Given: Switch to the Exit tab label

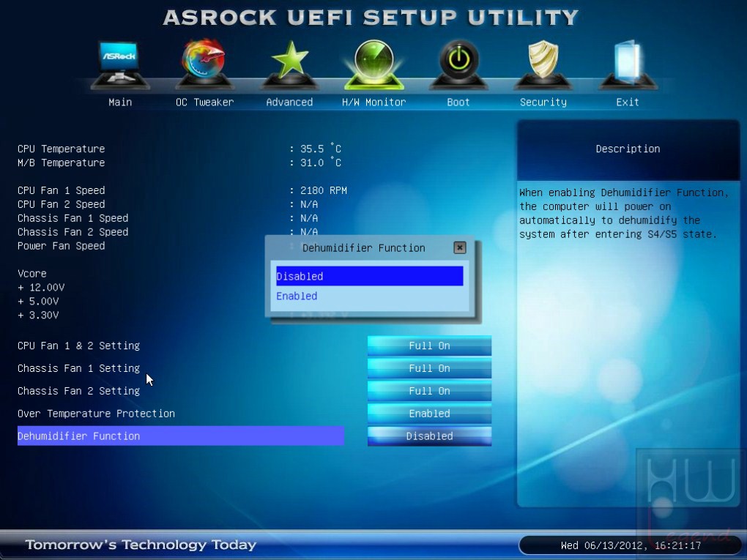Looking at the screenshot, I should tap(628, 102).
